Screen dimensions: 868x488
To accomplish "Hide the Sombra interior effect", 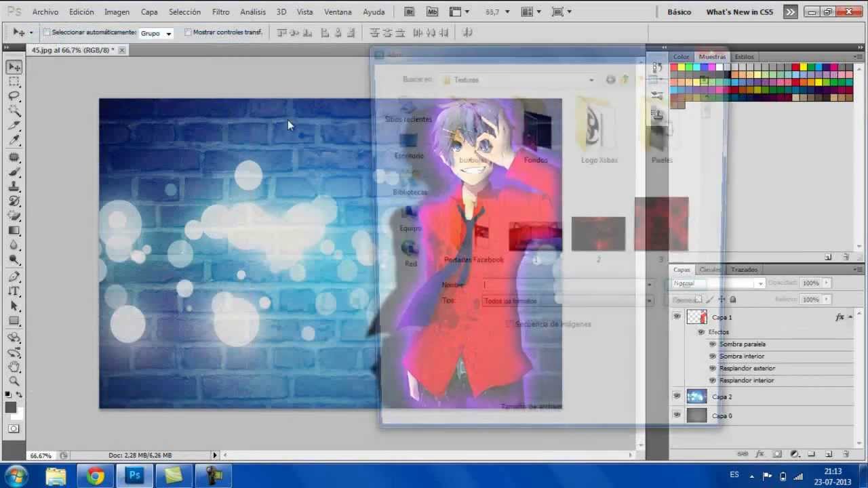I will click(x=713, y=357).
